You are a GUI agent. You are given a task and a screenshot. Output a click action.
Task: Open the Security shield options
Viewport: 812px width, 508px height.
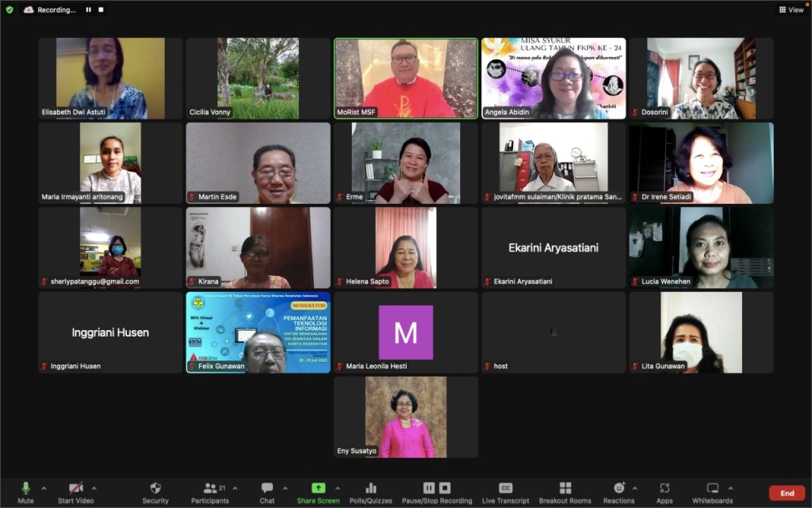[x=155, y=488]
